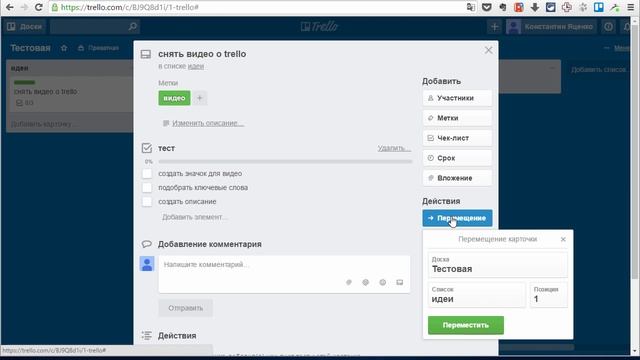Check подобрать ключевые слова item
The height and width of the screenshot is (360, 640).
[x=147, y=188]
